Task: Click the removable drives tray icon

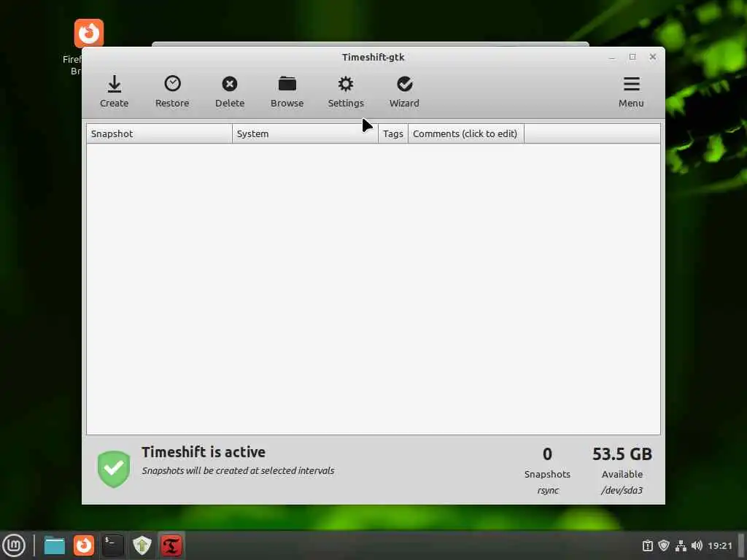Action: (648, 545)
